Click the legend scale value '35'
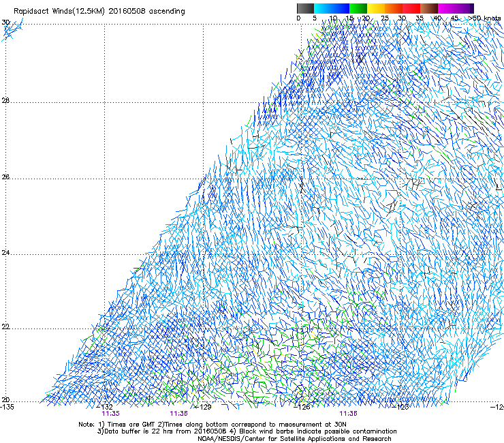 click(420, 18)
